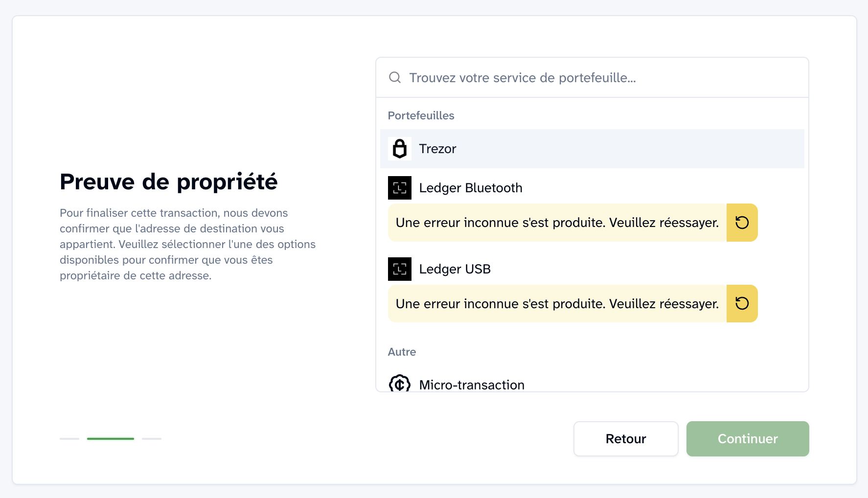Click the magnifier search icon
868x498 pixels.
click(395, 78)
